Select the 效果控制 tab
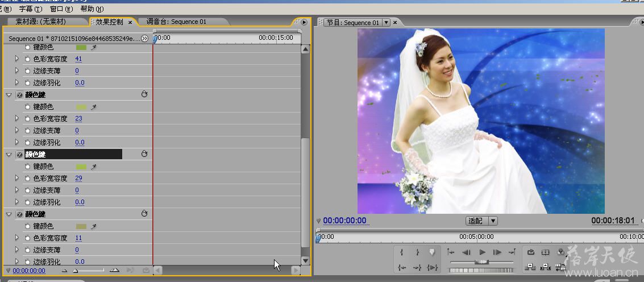 point(109,22)
